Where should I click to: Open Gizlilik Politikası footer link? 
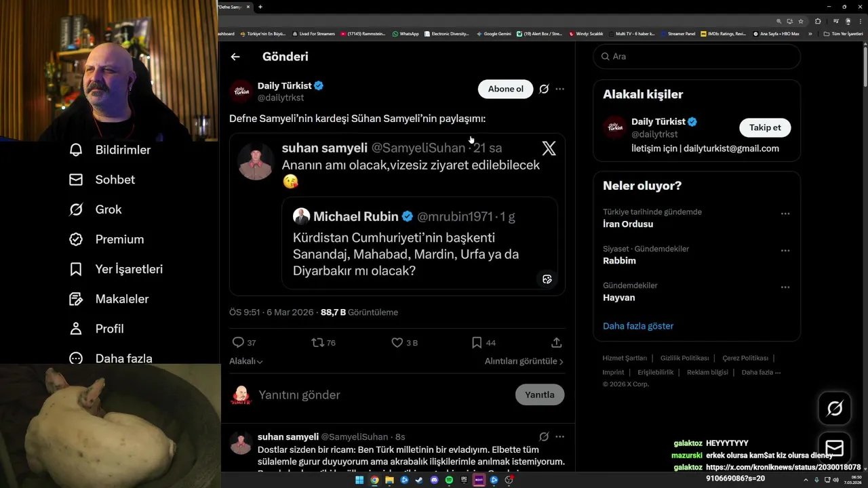[685, 358]
